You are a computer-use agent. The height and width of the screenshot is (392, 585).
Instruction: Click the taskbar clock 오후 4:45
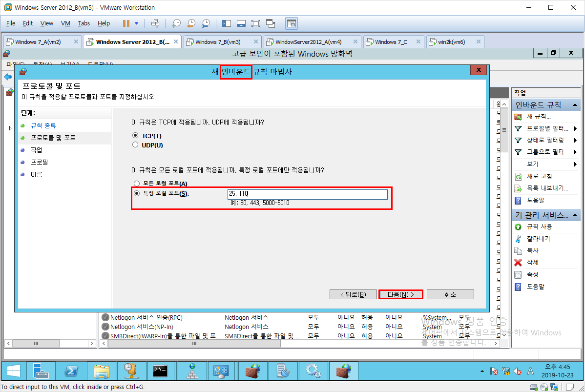[x=557, y=367]
